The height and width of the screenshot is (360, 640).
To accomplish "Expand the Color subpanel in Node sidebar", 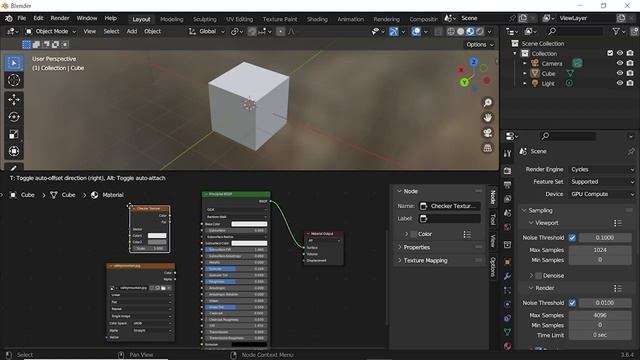I will [x=407, y=234].
